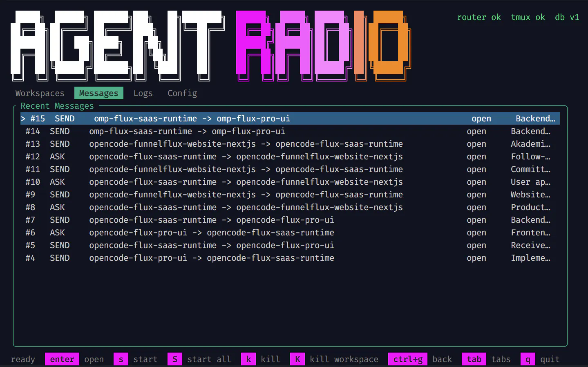Screen dimensions: 588x367
Task: Click the 'k' kill key badge
Action: tap(248, 359)
